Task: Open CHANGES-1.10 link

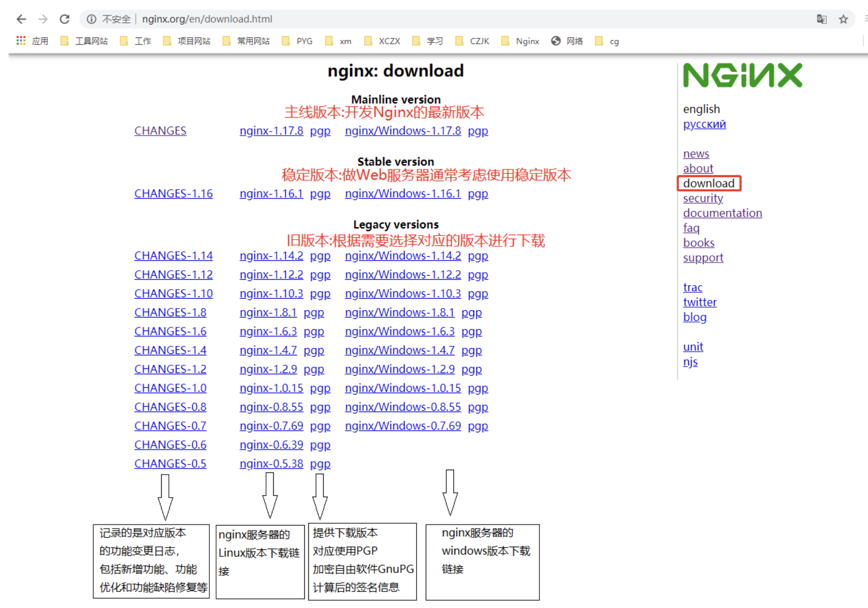Action: [174, 294]
